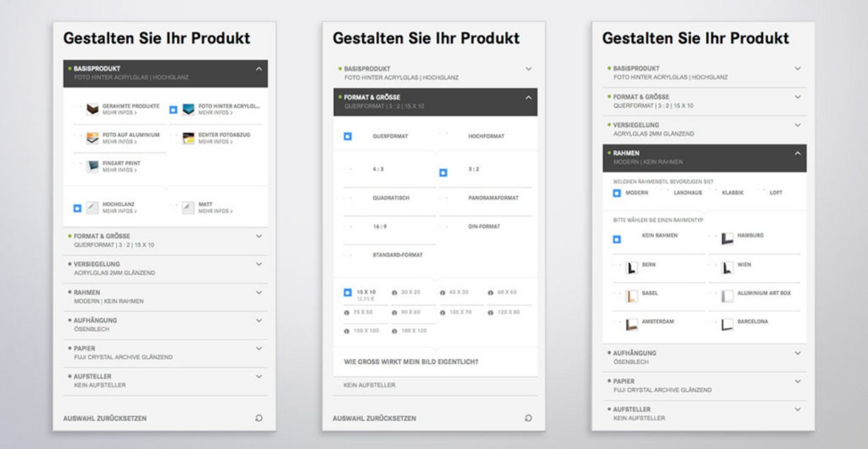The image size is (868, 449).
Task: Click the info icon beside size 30 x 20
Action: point(395,292)
